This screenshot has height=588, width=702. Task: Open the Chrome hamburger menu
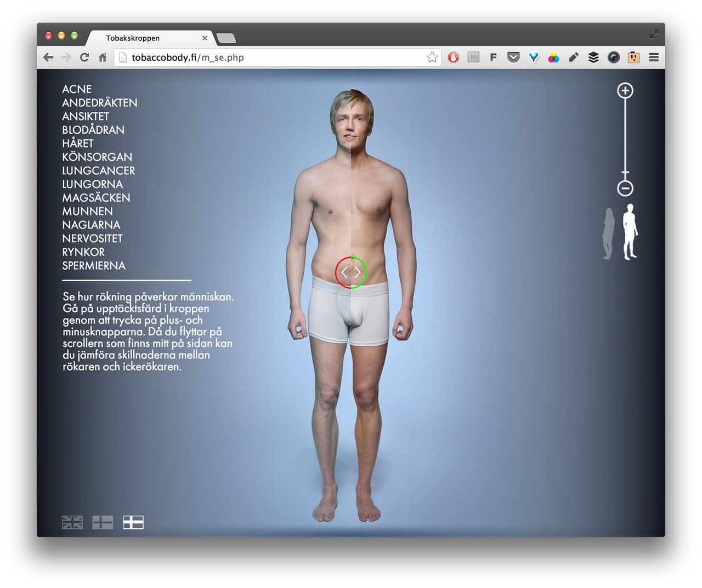tap(654, 58)
